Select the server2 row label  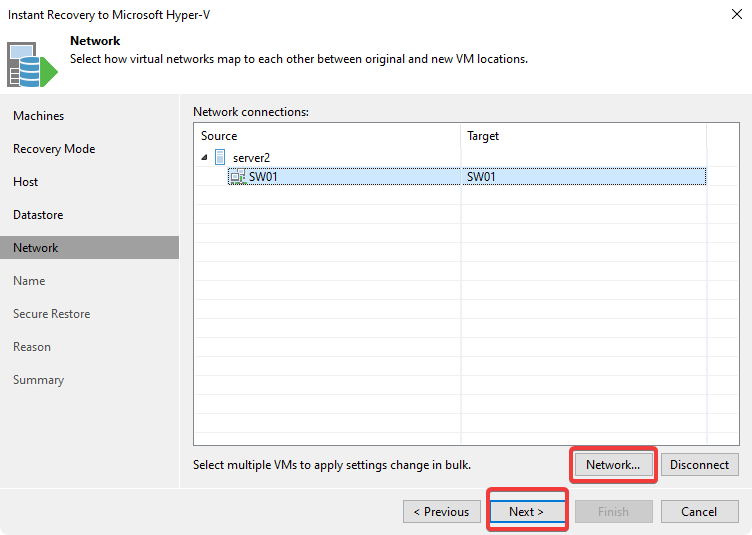click(252, 157)
